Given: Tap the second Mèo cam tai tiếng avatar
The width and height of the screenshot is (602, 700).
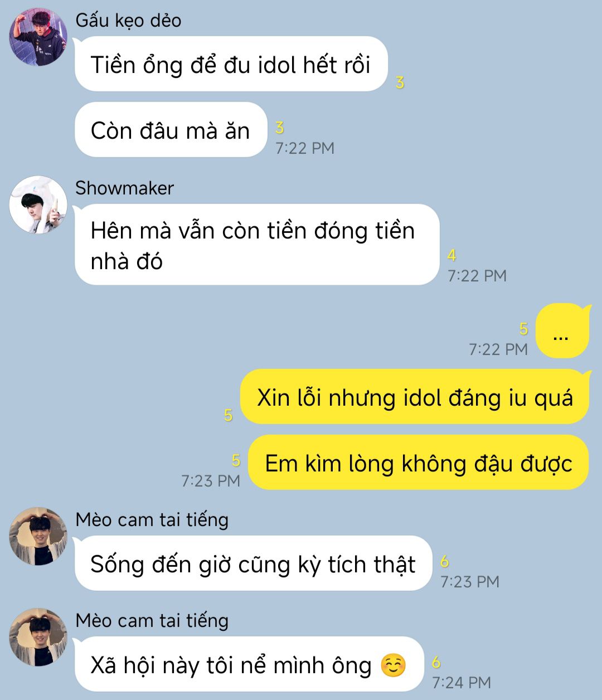Looking at the screenshot, I should coord(38,637).
